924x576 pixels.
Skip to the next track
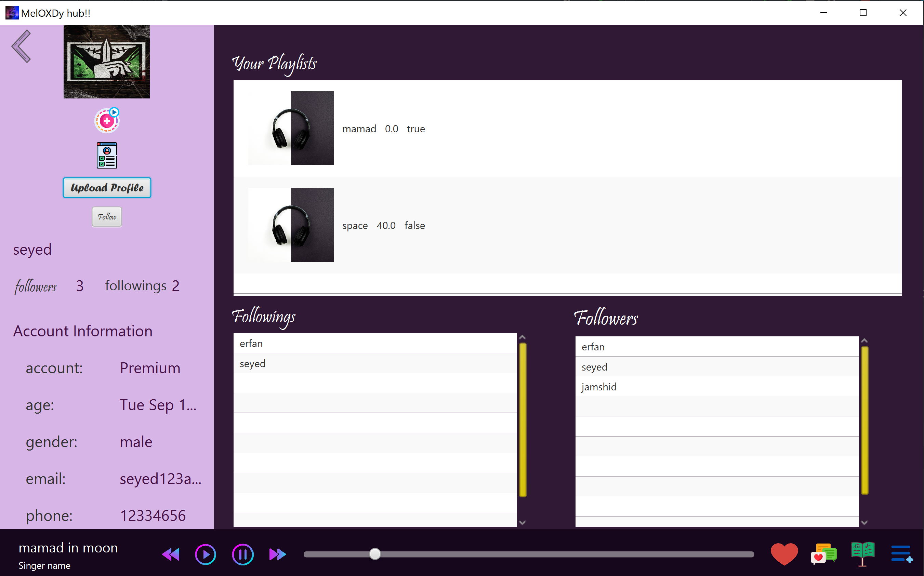coord(277,554)
